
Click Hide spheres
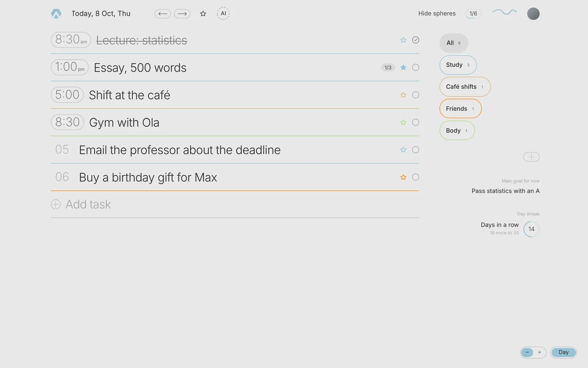[437, 13]
